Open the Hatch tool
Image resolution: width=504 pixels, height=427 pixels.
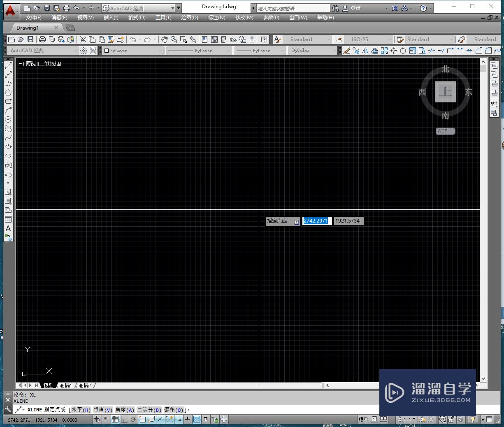click(8, 192)
